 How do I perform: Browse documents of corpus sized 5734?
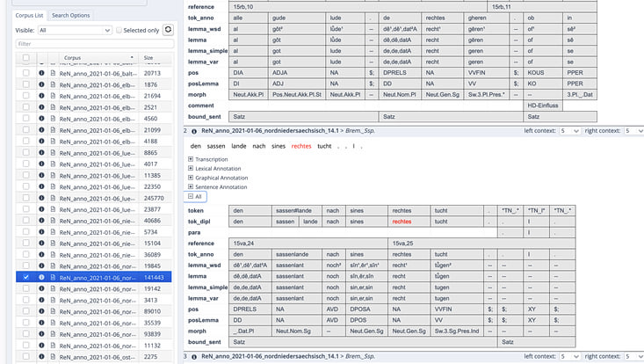tap(53, 232)
